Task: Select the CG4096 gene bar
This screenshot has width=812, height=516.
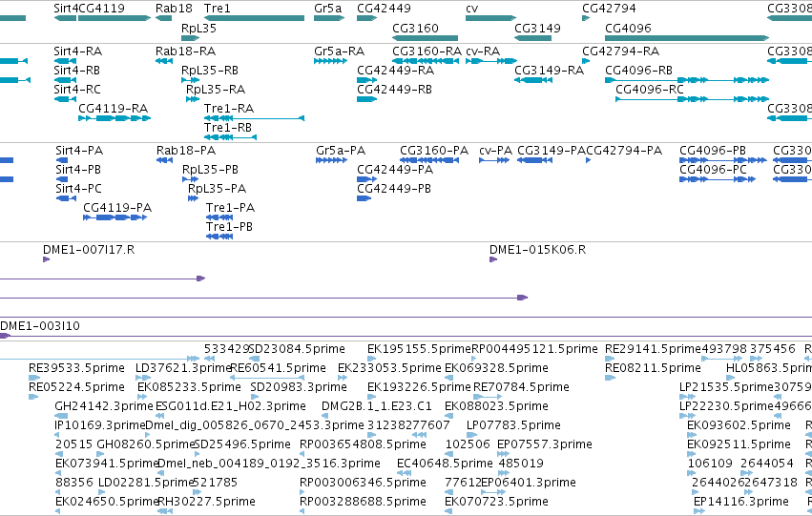Action: [687, 38]
